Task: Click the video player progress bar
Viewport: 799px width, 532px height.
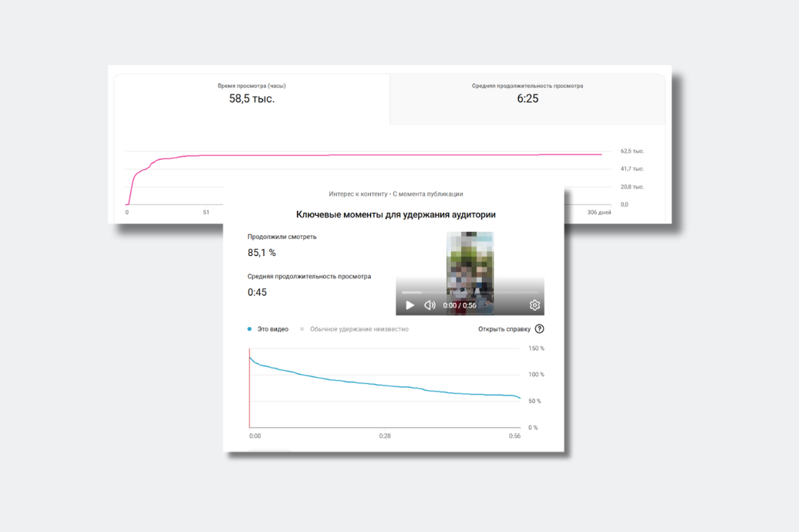Action: click(x=470, y=292)
